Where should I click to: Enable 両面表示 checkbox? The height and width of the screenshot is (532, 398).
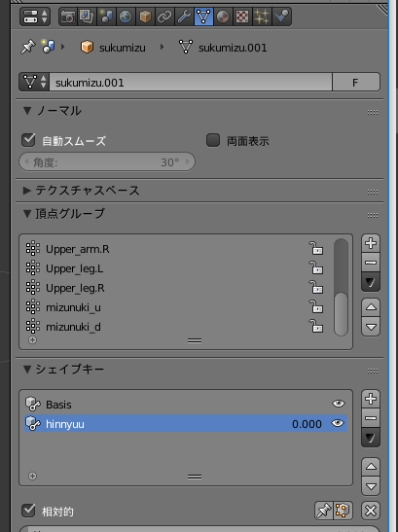213,140
